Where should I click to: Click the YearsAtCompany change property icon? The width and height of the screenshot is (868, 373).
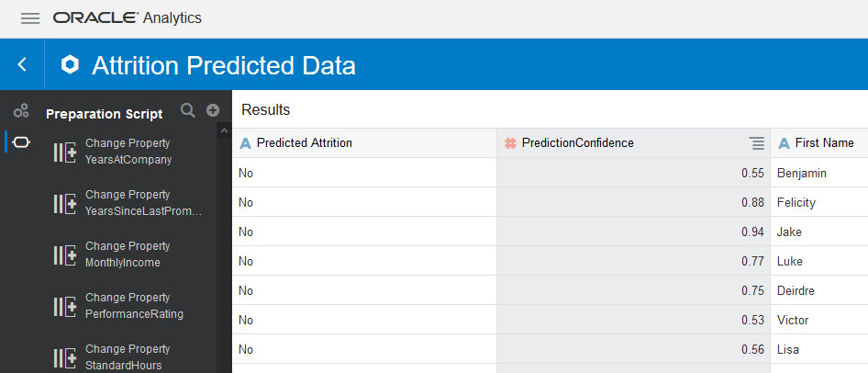coord(65,152)
